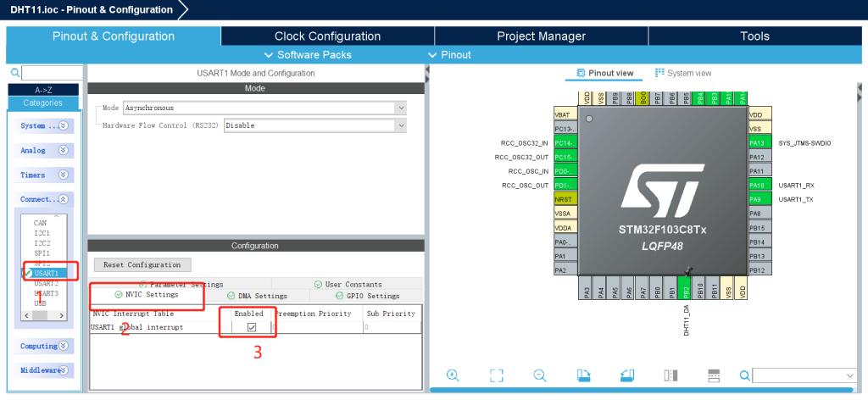
Task: Switch to Project Manager tab
Action: point(541,36)
